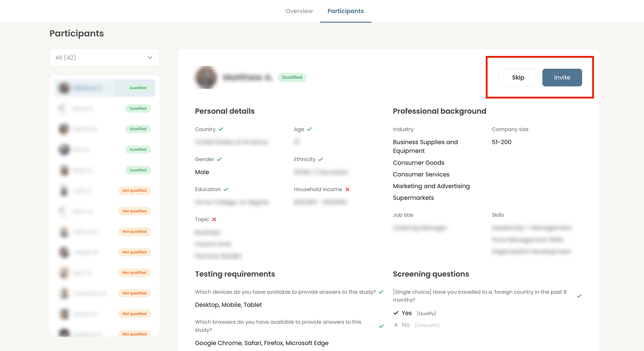The height and width of the screenshot is (351, 644).
Task: Click the checkmark before the Yes answer
Action: 396,313
